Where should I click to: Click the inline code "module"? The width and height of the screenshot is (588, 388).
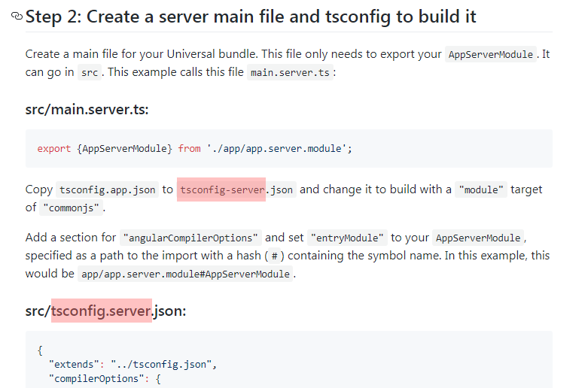[x=481, y=189]
